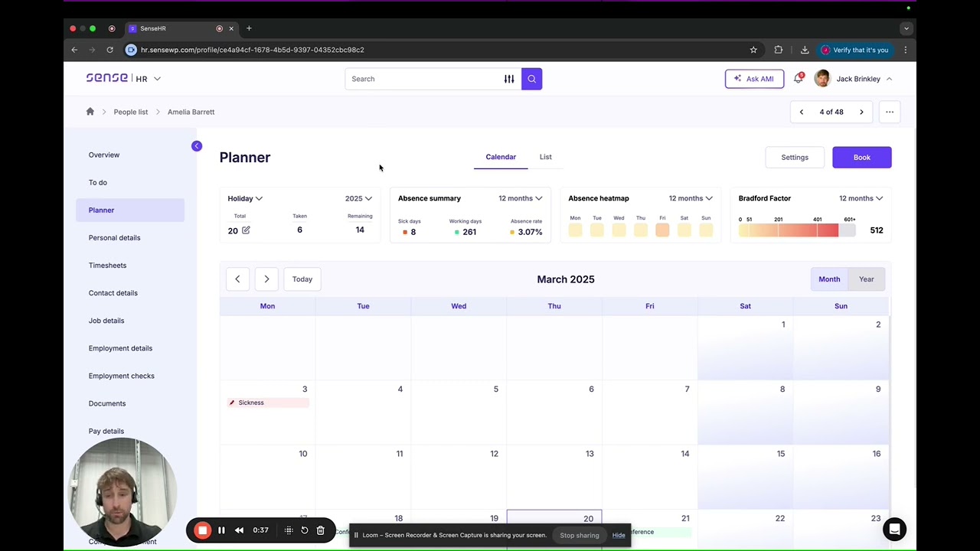980x551 pixels.
Task: Jump to Today in calendar
Action: tap(302, 279)
